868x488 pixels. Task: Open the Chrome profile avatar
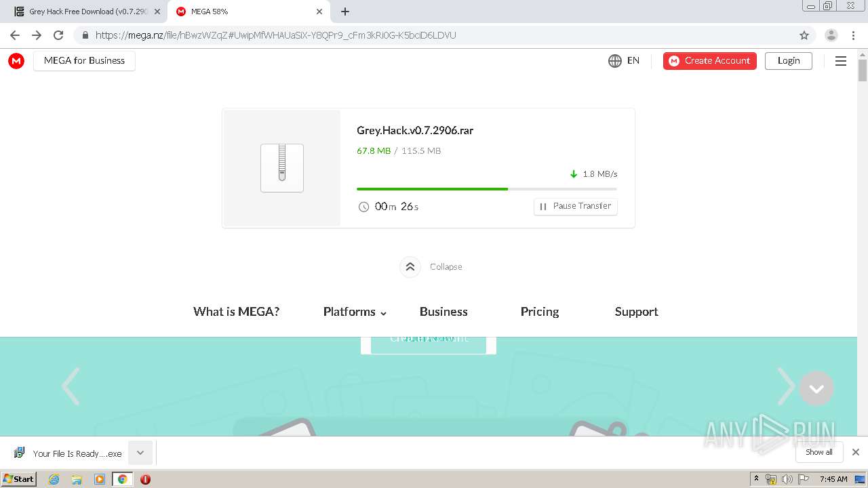831,35
